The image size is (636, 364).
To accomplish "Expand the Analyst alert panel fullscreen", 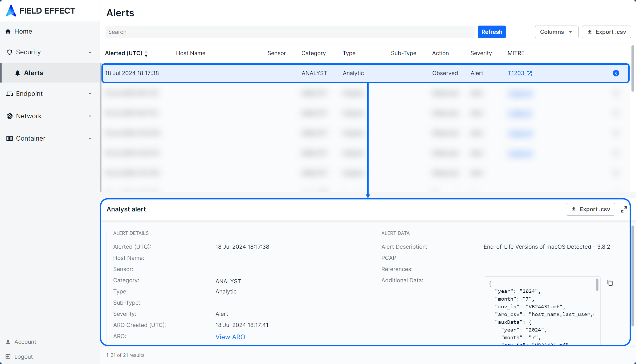I will click(624, 209).
